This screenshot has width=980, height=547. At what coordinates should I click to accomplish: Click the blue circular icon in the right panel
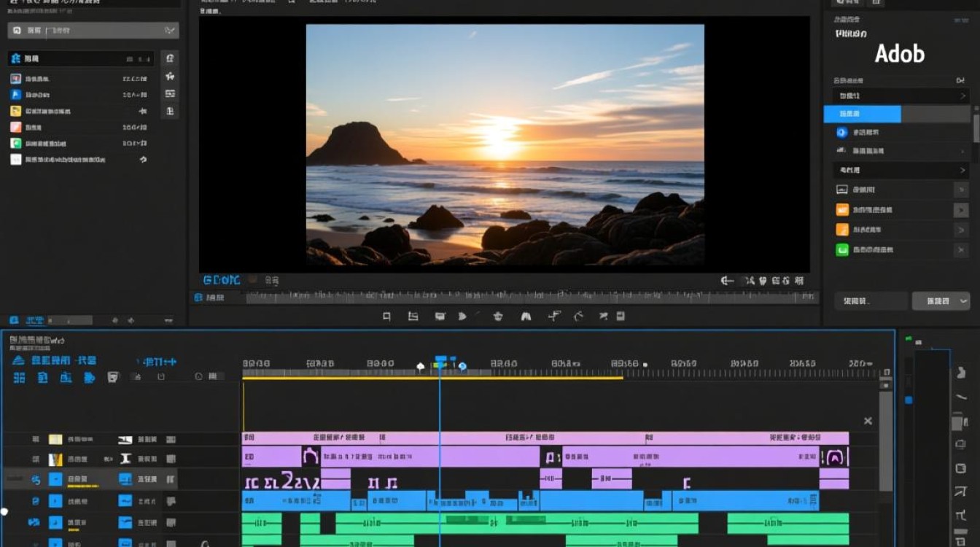[x=841, y=133]
